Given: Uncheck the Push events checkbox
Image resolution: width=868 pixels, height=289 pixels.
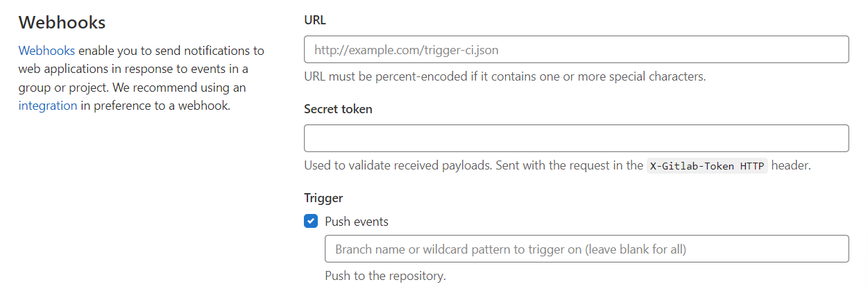Looking at the screenshot, I should (311, 222).
